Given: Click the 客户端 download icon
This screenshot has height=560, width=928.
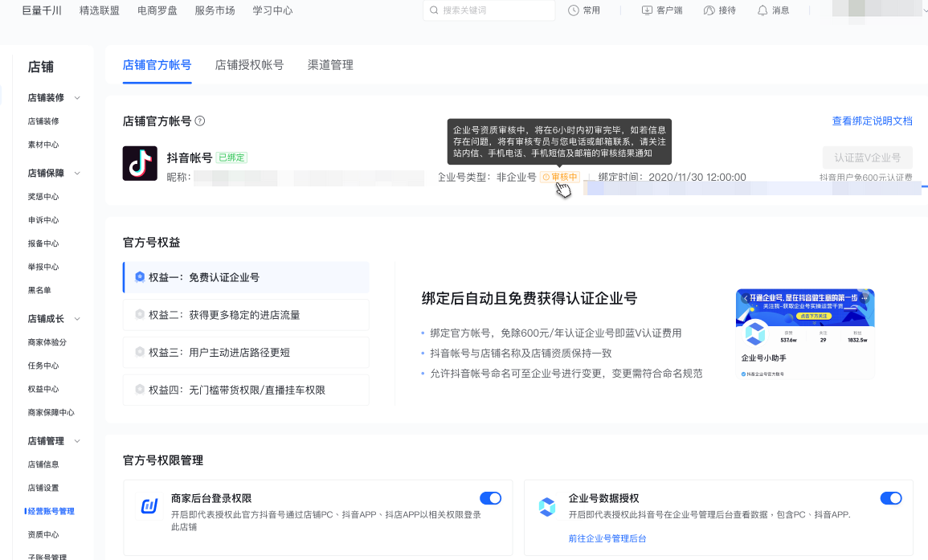Looking at the screenshot, I should tap(648, 10).
